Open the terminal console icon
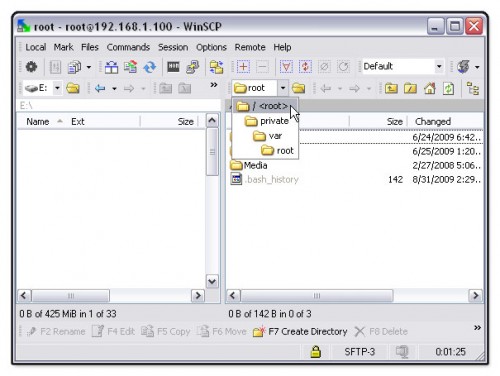The height and width of the screenshot is (376, 500). click(x=173, y=67)
